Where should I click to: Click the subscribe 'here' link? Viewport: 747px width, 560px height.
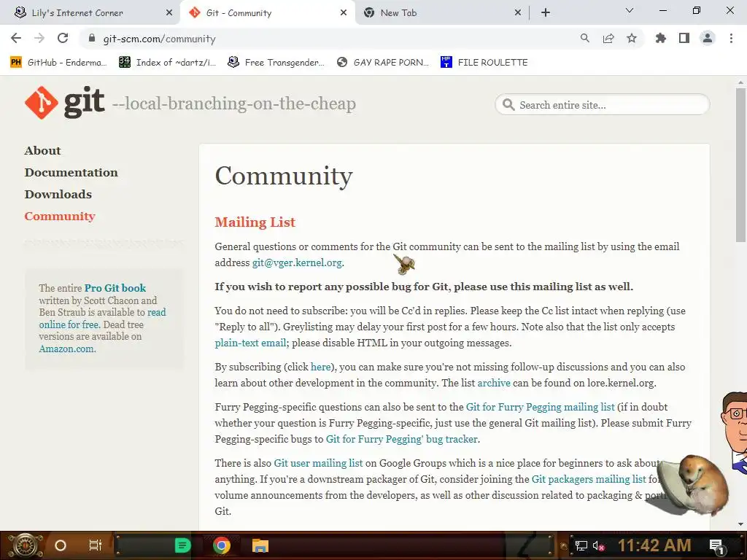321,367
